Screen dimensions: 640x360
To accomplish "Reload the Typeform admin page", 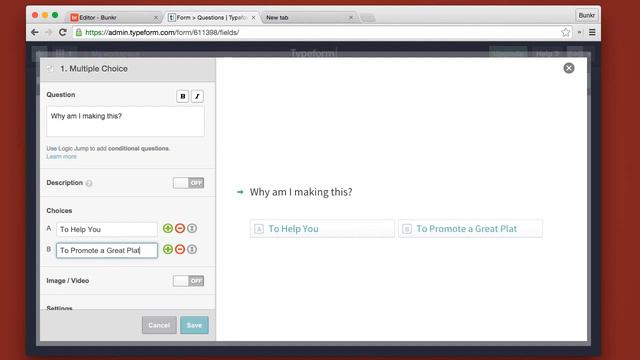I will pos(62,32).
